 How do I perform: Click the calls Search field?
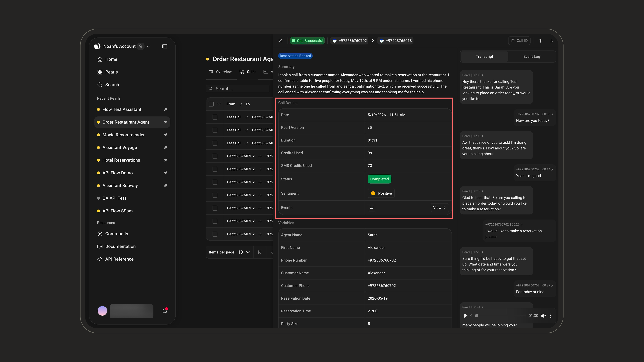(x=237, y=89)
